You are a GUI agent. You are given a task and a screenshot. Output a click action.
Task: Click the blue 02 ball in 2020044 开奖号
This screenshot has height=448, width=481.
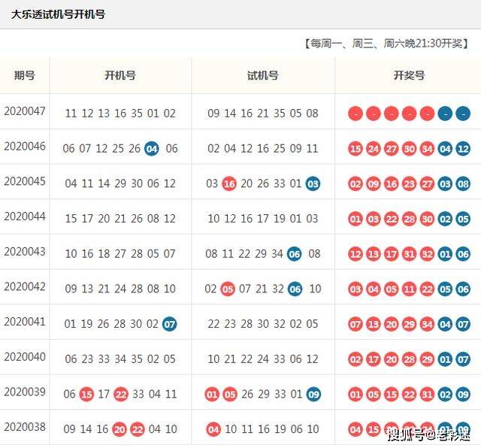445,219
